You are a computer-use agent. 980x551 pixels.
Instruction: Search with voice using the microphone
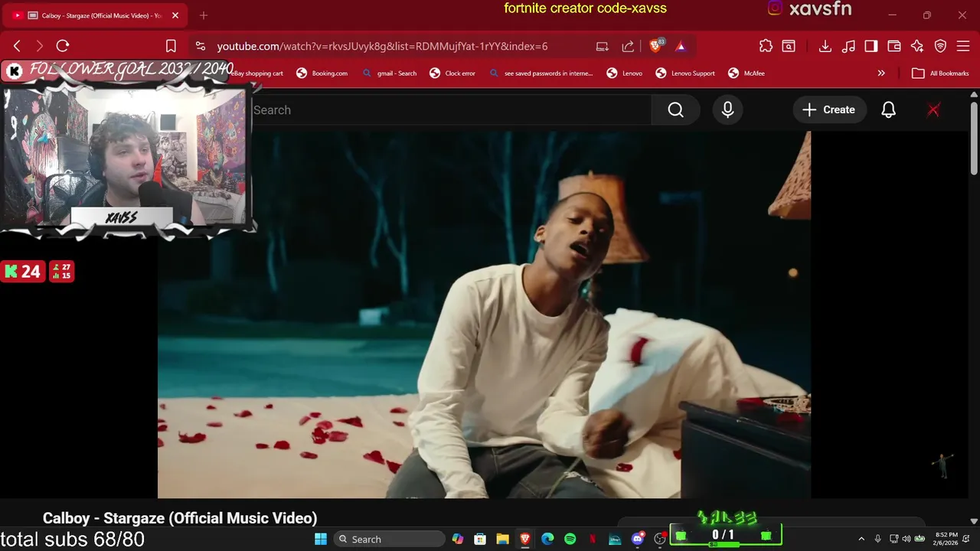click(727, 110)
